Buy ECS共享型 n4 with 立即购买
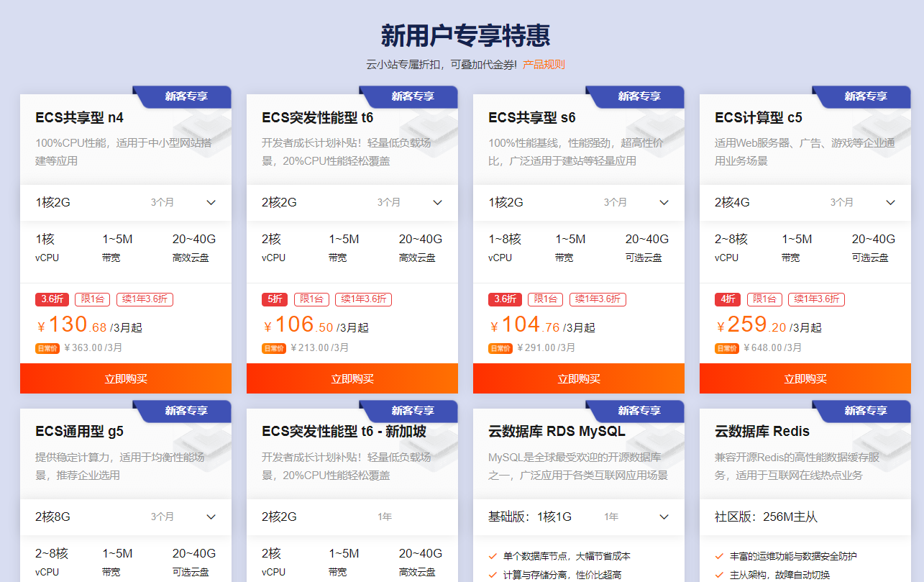The width and height of the screenshot is (924, 582). coord(126,378)
